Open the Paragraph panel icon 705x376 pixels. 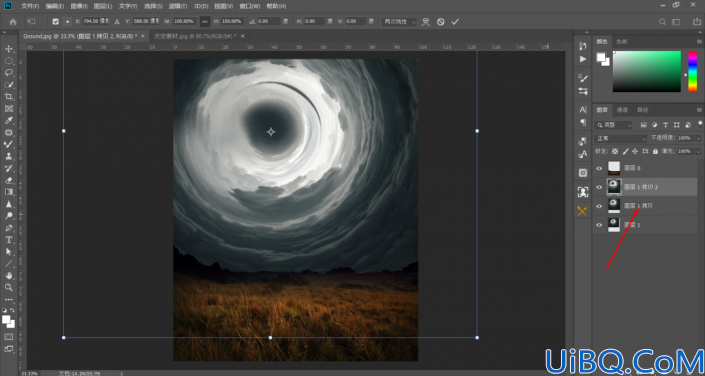pyautogui.click(x=583, y=122)
